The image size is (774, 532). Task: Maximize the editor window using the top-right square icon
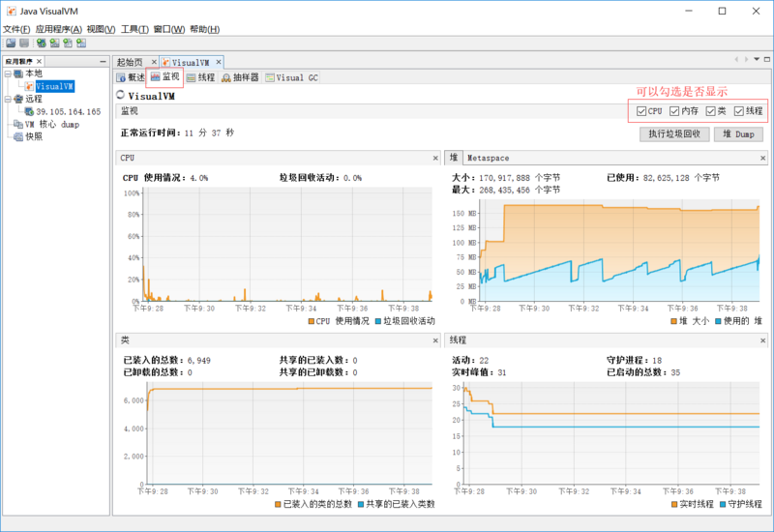click(767, 59)
